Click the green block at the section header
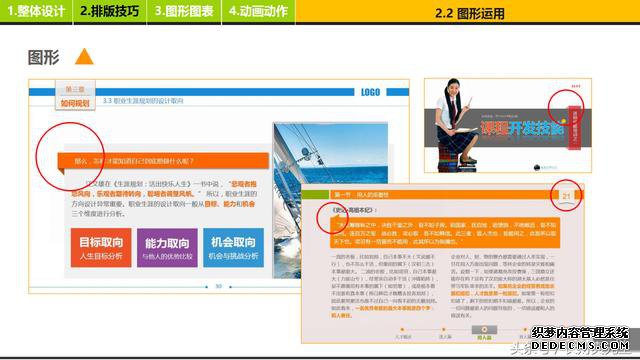This screenshot has height=360, width=640. pyautogui.click(x=315, y=195)
